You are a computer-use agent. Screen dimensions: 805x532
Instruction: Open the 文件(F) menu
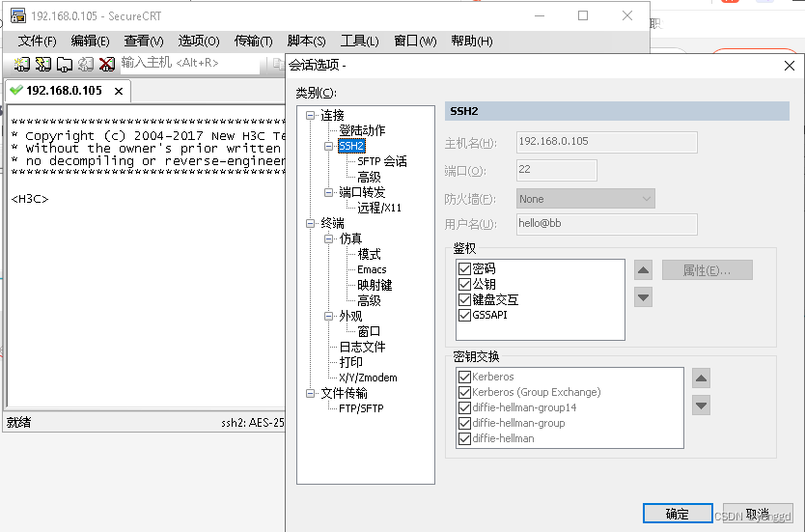pos(37,42)
